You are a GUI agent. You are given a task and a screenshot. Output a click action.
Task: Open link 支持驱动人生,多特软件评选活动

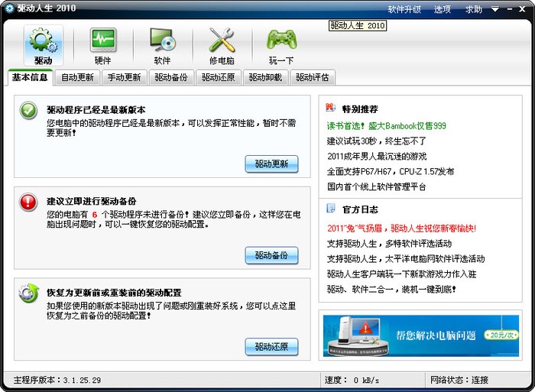389,244
